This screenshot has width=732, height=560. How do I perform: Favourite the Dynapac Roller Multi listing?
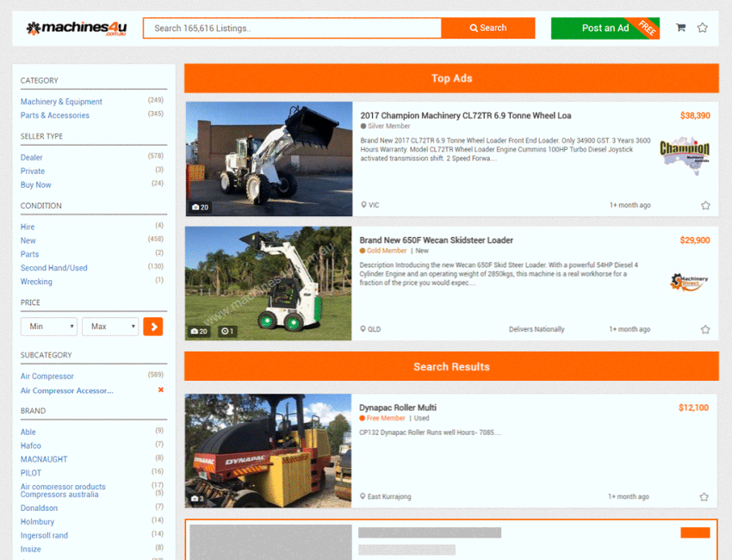[x=704, y=497]
